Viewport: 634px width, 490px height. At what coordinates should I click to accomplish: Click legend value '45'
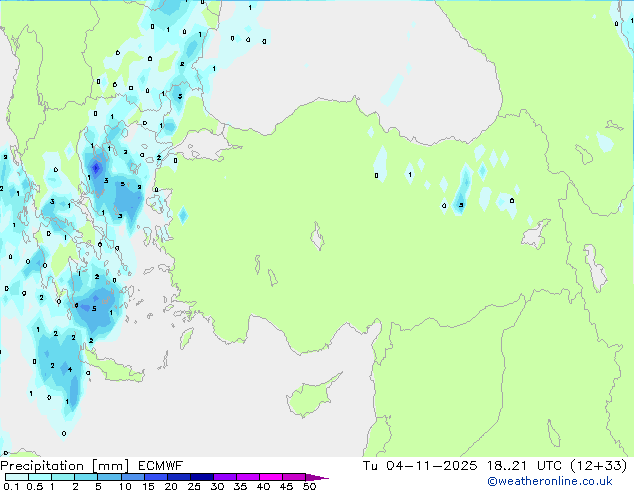coord(286,486)
